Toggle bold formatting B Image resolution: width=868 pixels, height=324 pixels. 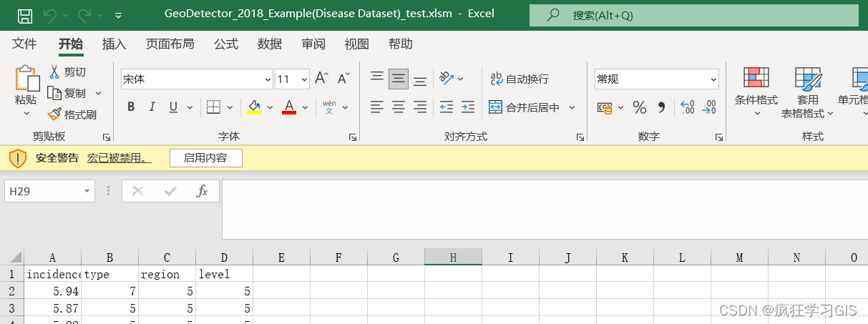click(131, 107)
